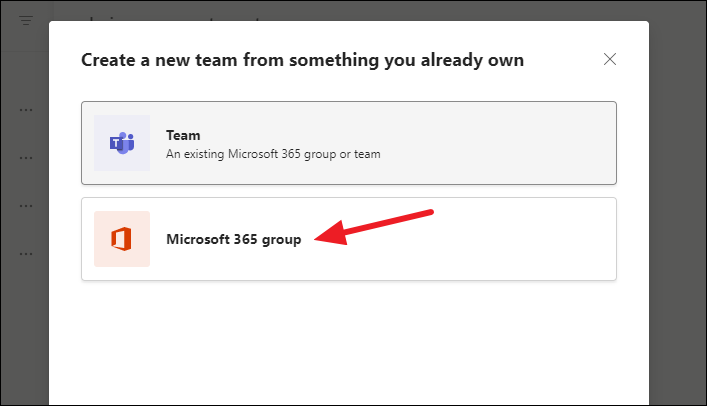Image resolution: width=707 pixels, height=406 pixels.
Task: Click the orange Office logo icon
Action: pos(122,239)
